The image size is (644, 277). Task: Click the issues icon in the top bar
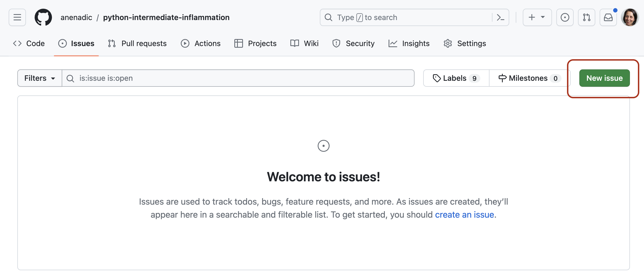[565, 17]
